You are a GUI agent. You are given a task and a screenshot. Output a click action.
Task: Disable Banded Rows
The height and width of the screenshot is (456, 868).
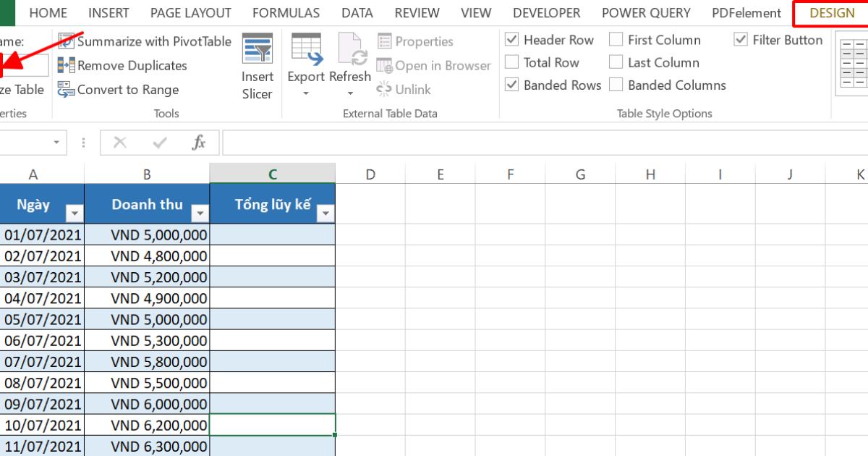click(x=511, y=85)
